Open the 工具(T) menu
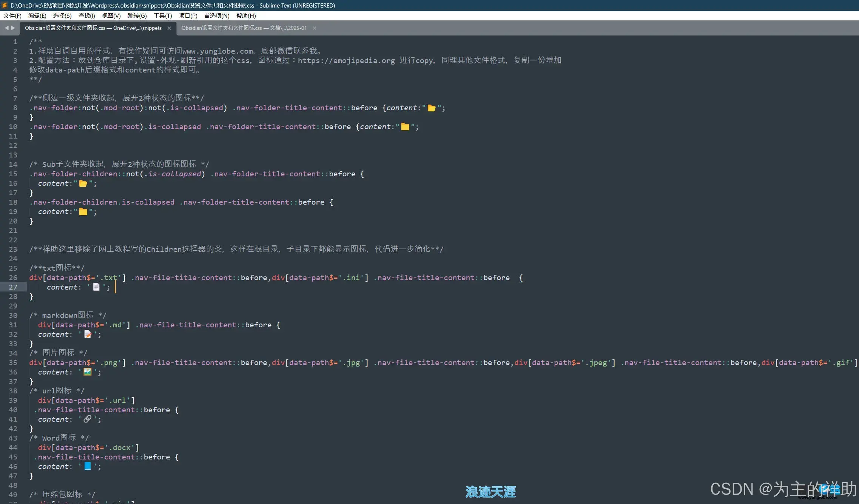Image resolution: width=859 pixels, height=504 pixels. [163, 15]
